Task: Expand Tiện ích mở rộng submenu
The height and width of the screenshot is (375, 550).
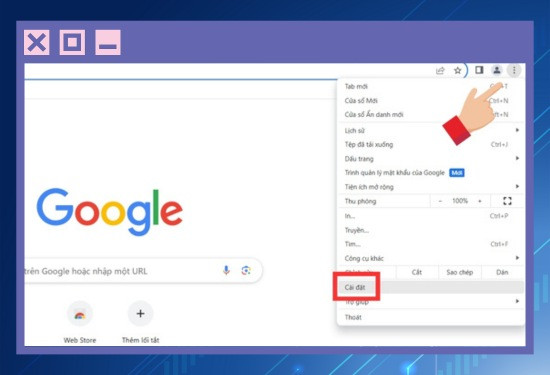Action: (431, 187)
